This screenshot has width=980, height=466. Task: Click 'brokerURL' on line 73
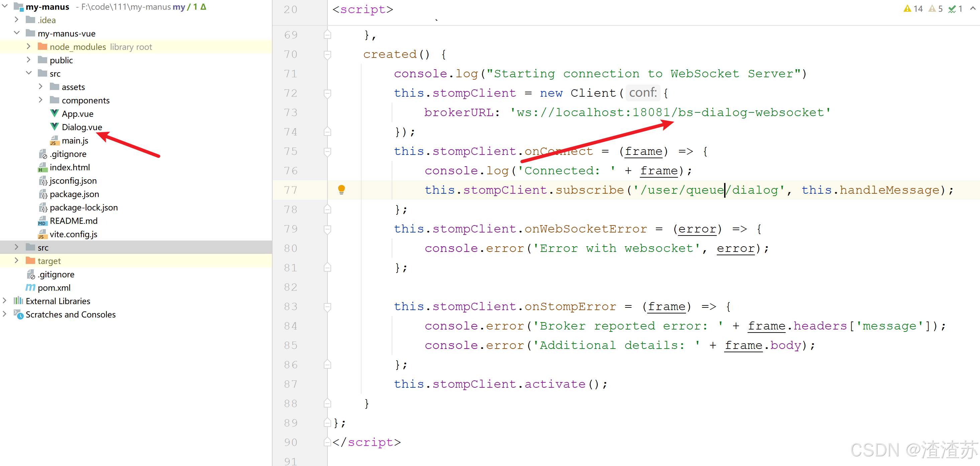click(459, 113)
